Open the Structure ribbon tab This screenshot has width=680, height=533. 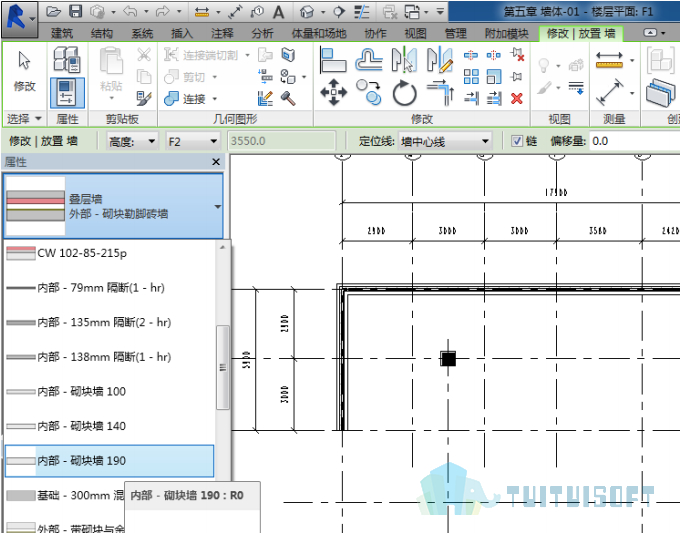pyautogui.click(x=102, y=33)
